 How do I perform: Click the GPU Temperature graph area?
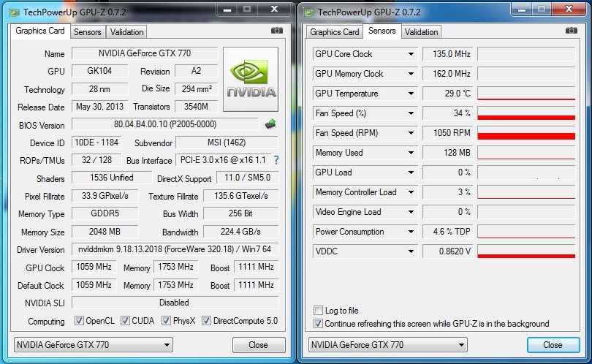coord(526,94)
